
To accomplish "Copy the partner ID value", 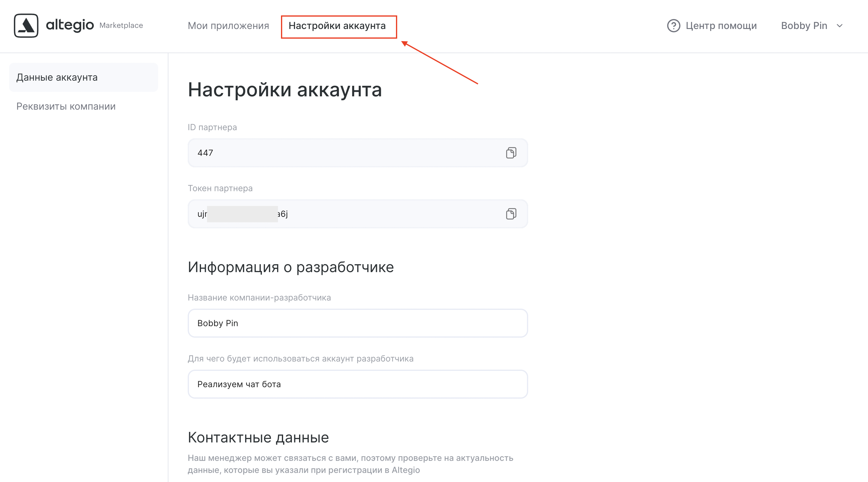I will (511, 153).
